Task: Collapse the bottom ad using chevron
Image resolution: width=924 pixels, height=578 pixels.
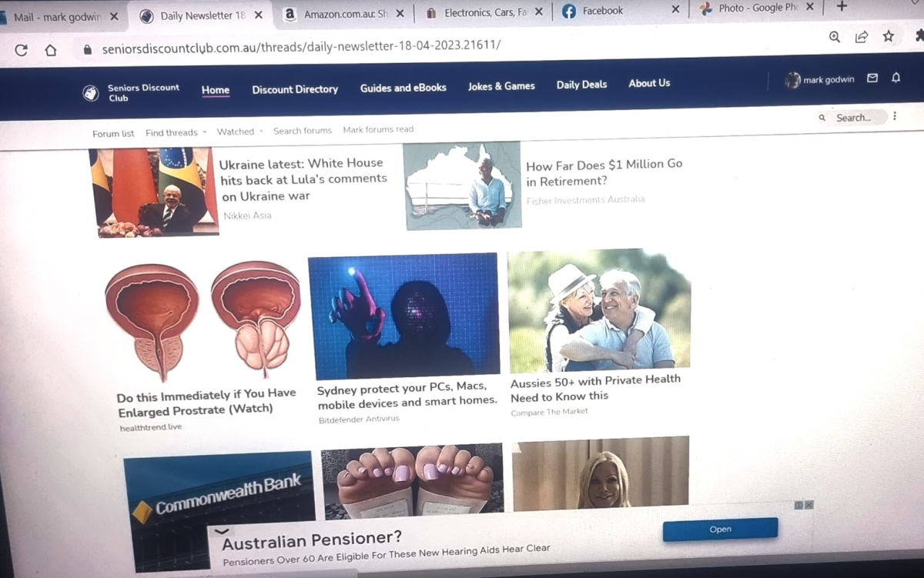Action: [x=222, y=531]
